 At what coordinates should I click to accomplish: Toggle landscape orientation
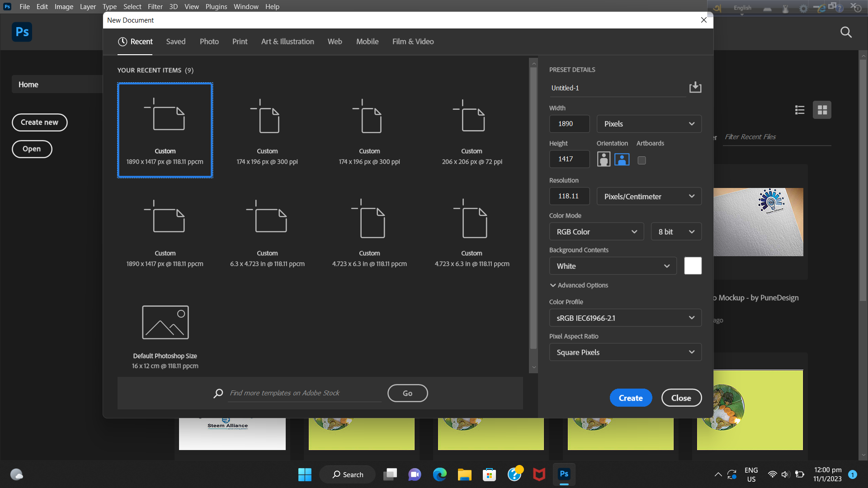coord(622,159)
